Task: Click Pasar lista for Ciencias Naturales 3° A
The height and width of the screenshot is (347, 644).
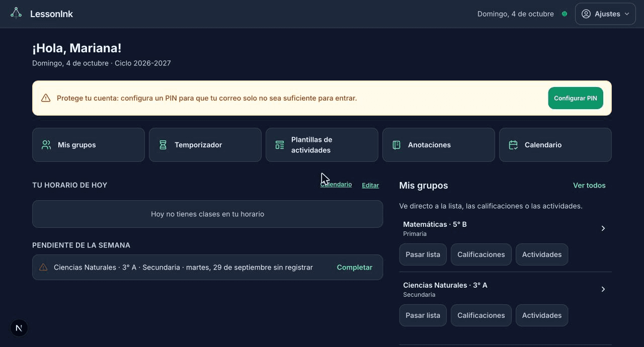Action: pos(423,315)
